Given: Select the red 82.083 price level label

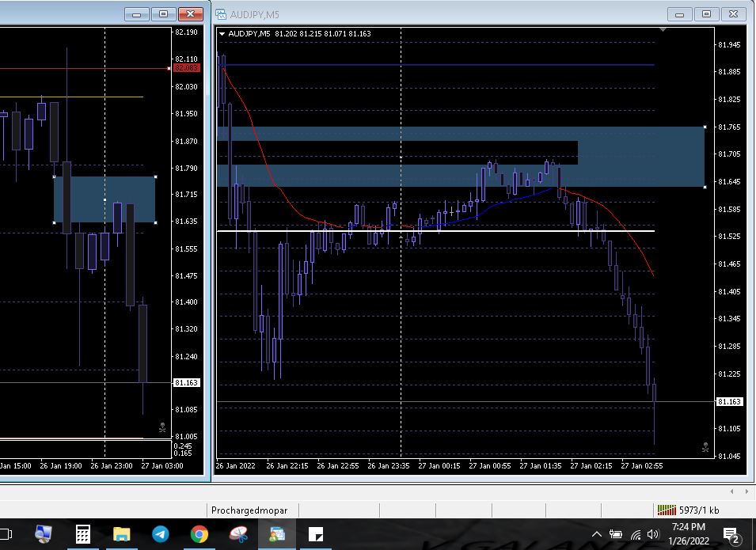Looking at the screenshot, I should tap(187, 68).
